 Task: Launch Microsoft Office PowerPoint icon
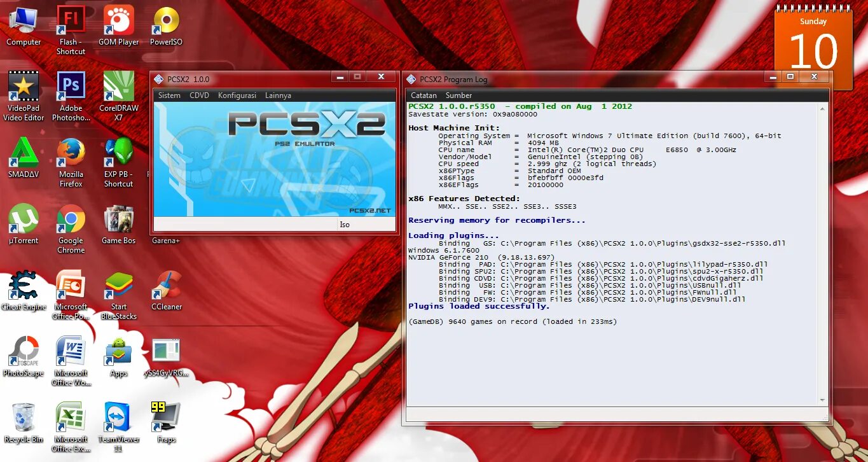pyautogui.click(x=71, y=285)
